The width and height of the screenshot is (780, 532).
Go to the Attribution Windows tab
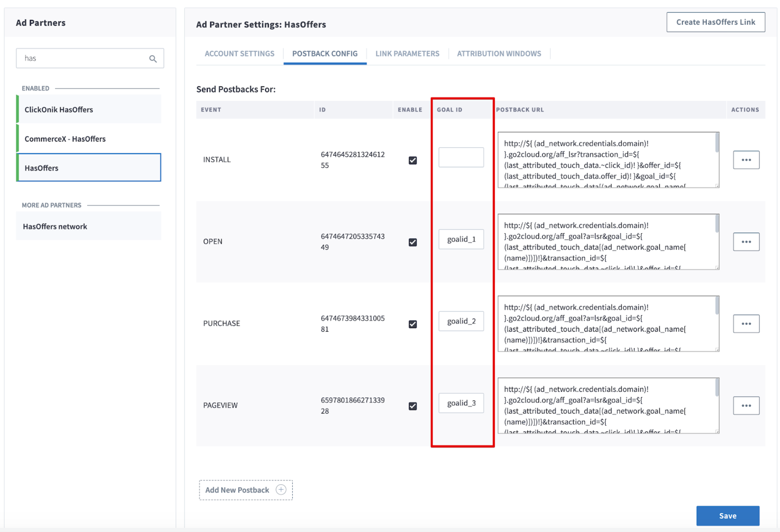coord(499,54)
